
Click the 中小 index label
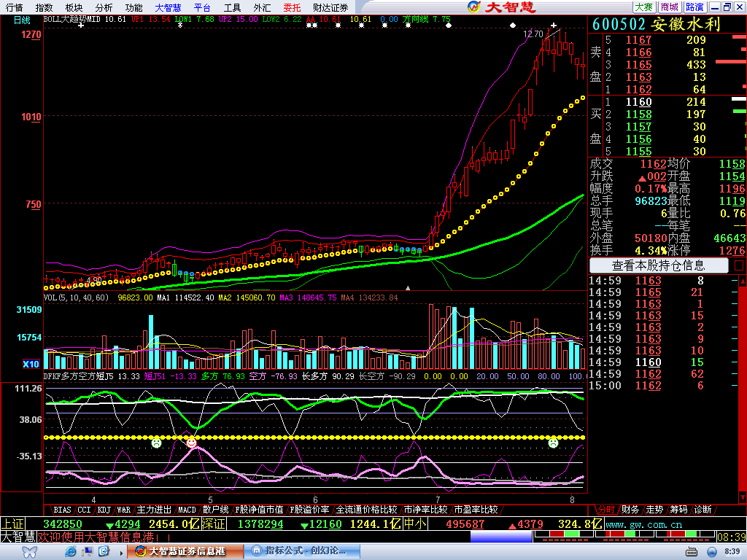415,524
